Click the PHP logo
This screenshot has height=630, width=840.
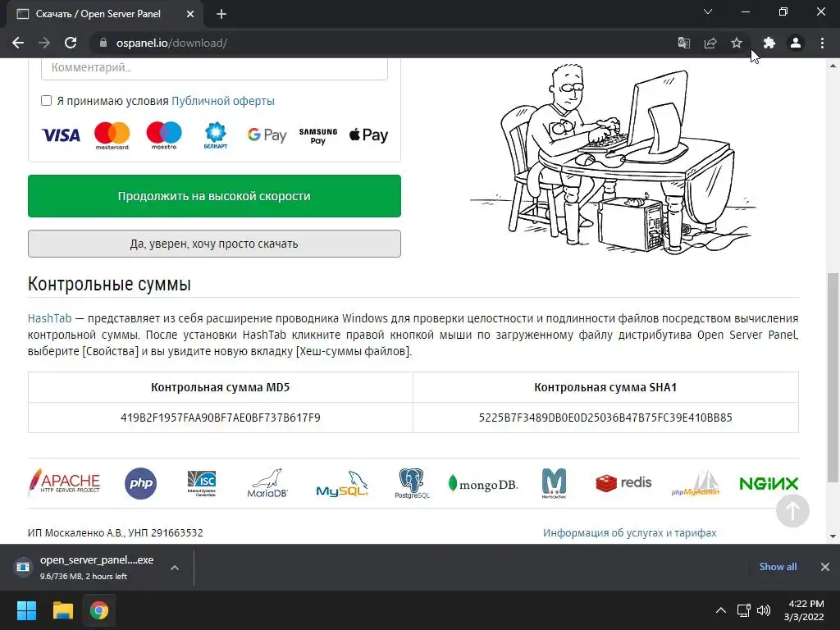pos(140,483)
